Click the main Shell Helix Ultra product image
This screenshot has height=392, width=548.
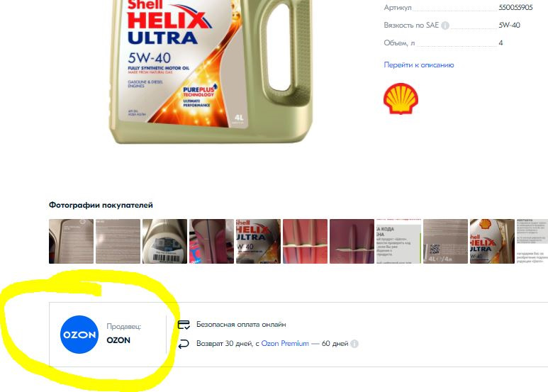[211, 70]
